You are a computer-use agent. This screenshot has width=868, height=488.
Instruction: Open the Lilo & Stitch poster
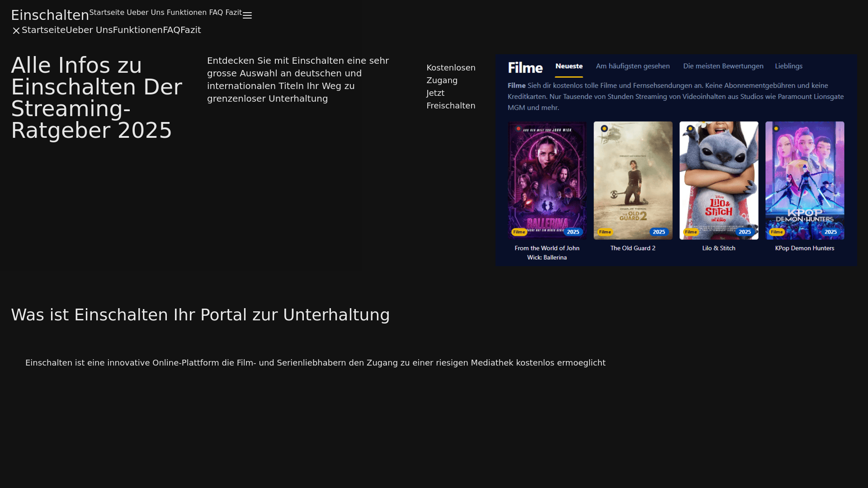coord(719,180)
